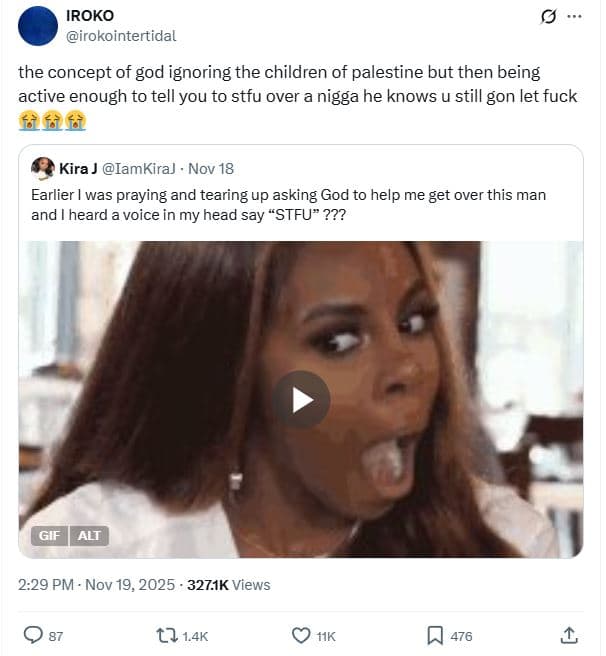Show the ALT image description
Screen dimensions: 606x656
(x=90, y=536)
